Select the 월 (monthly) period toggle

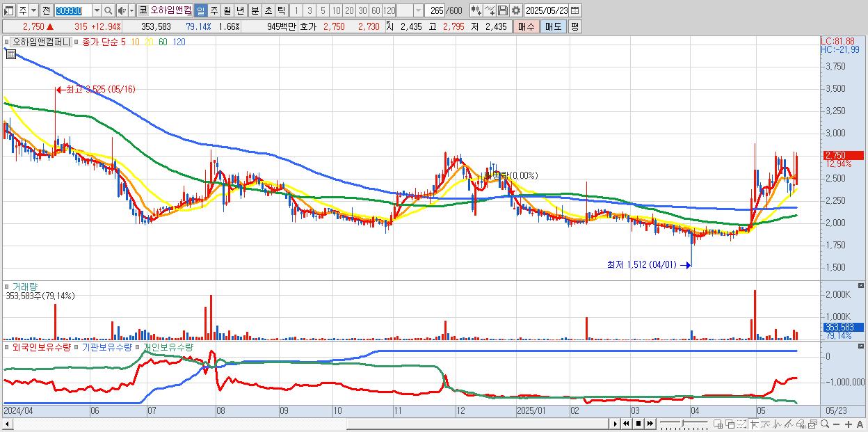click(227, 10)
